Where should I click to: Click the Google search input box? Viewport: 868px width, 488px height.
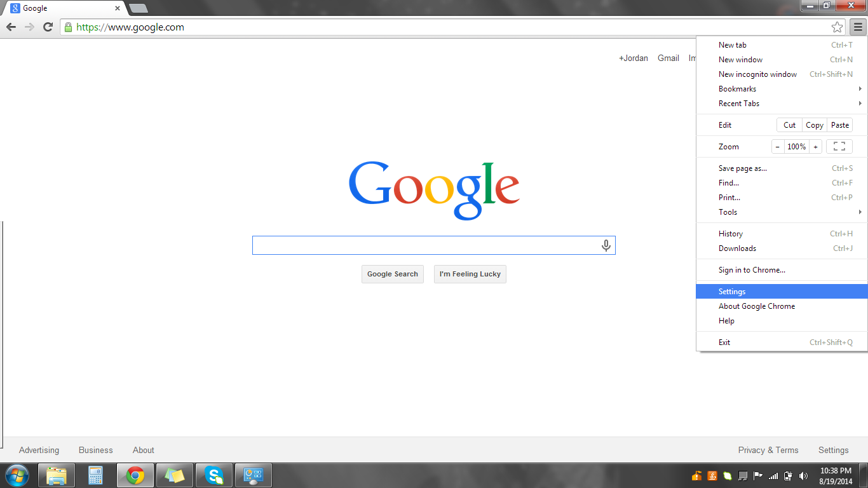(434, 245)
